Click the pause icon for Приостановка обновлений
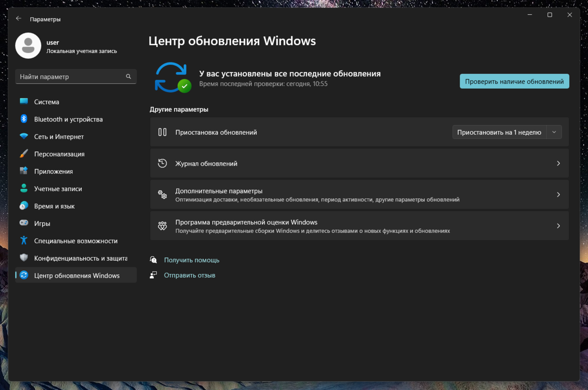588x390 pixels. tap(163, 132)
